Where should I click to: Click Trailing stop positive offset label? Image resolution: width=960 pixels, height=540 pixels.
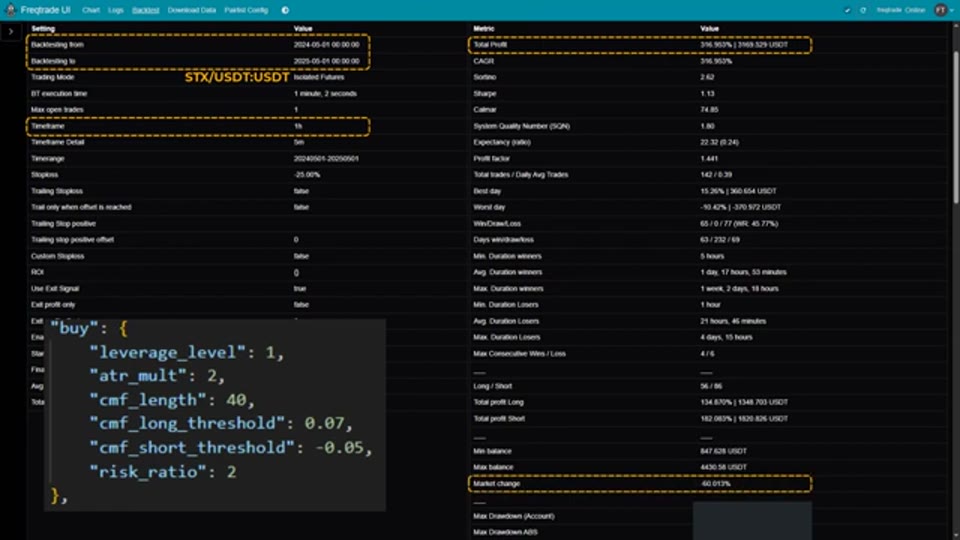click(x=72, y=239)
